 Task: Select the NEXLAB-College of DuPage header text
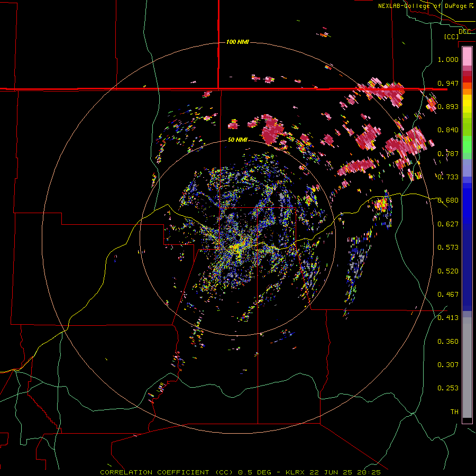tap(425, 6)
